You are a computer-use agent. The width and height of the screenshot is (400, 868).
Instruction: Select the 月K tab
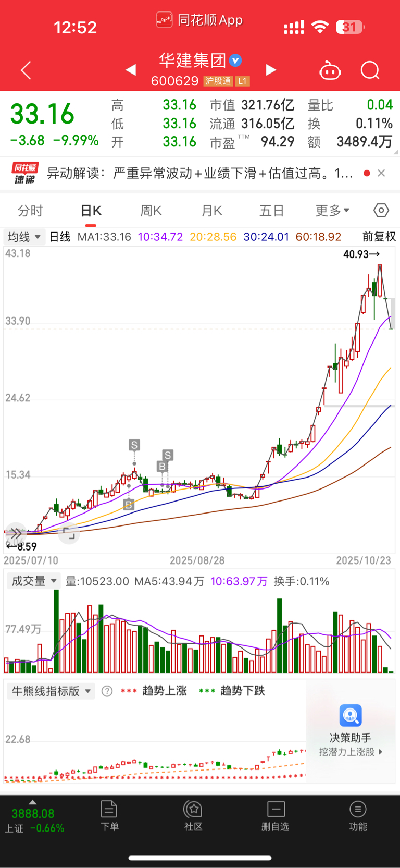click(x=212, y=211)
